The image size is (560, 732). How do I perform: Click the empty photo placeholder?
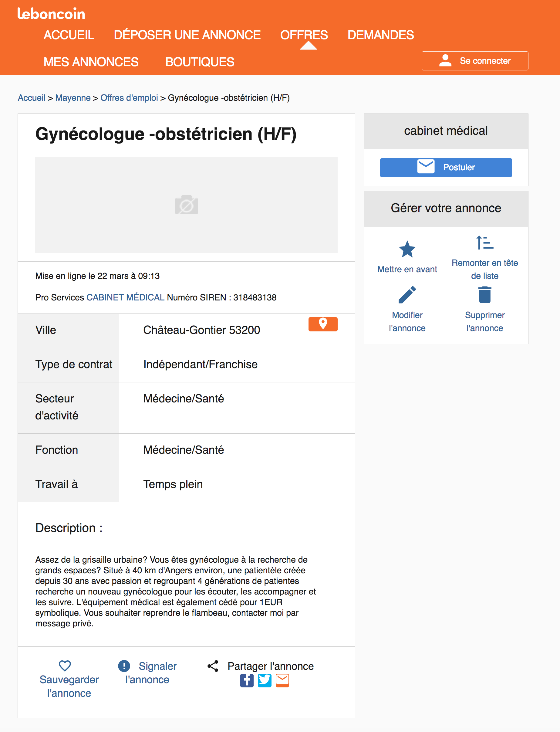[186, 205]
